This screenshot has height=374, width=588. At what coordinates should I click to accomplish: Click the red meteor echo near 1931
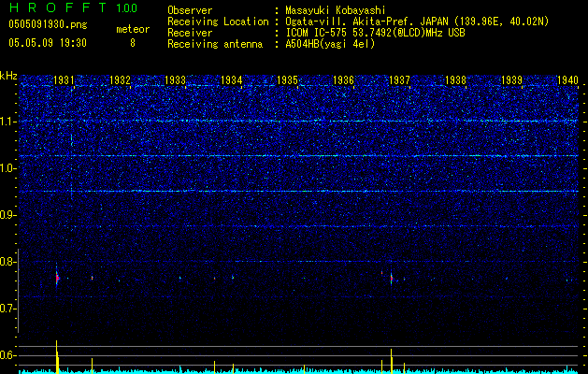(57, 278)
